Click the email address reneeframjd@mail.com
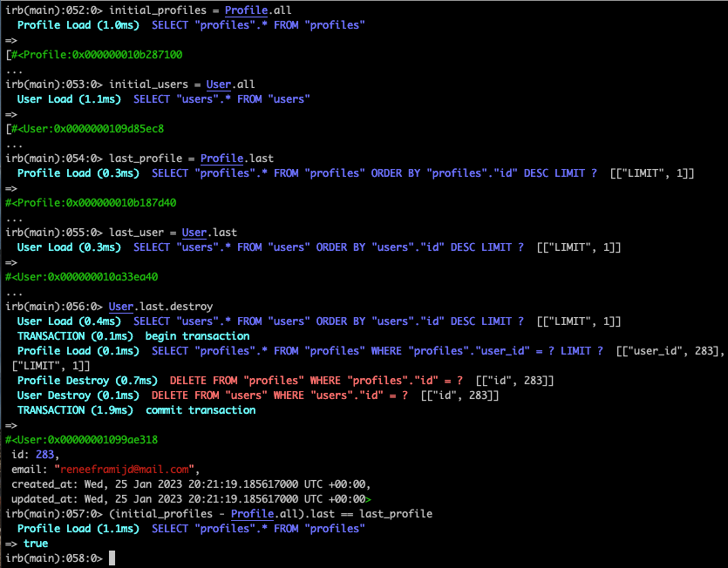This screenshot has width=728, height=568. point(127,469)
